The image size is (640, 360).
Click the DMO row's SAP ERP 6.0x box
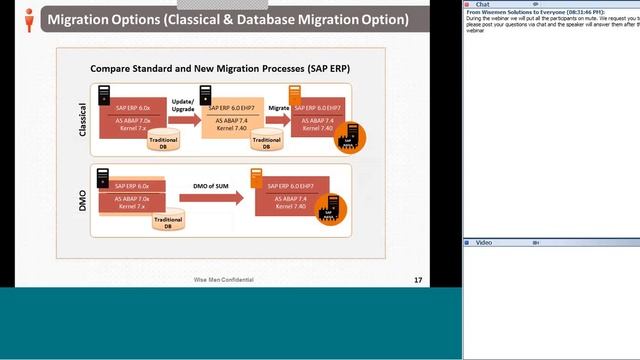(x=132, y=196)
